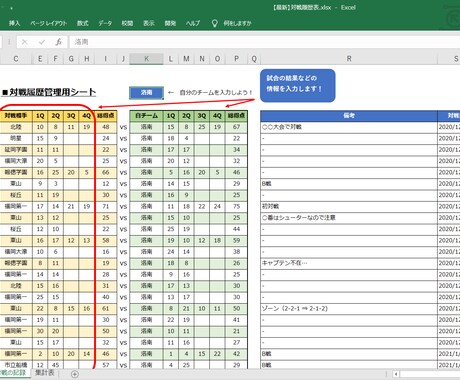Select the 明星 opponent cell
The height and width of the screenshot is (380, 460).
16,138
